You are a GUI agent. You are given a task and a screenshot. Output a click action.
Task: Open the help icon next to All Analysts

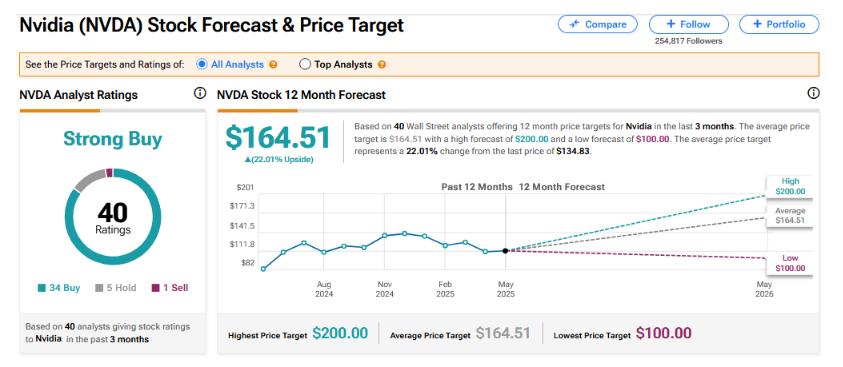point(273,64)
